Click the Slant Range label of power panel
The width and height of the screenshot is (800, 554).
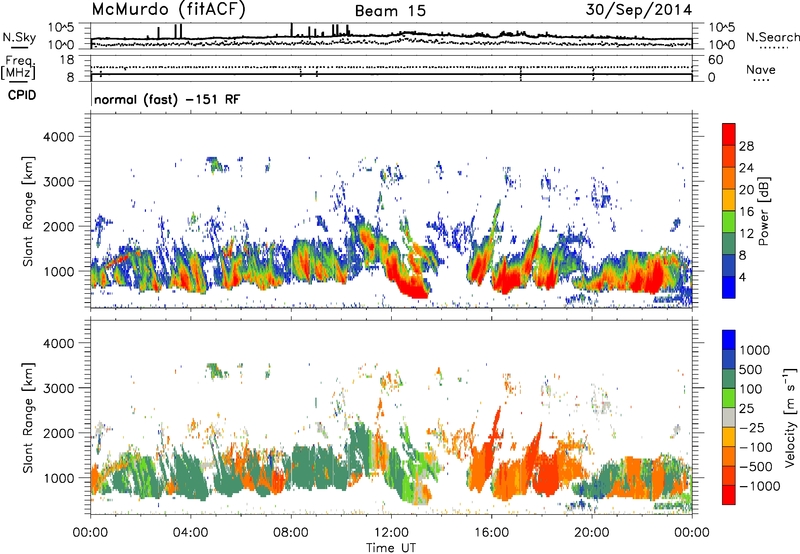[28, 211]
